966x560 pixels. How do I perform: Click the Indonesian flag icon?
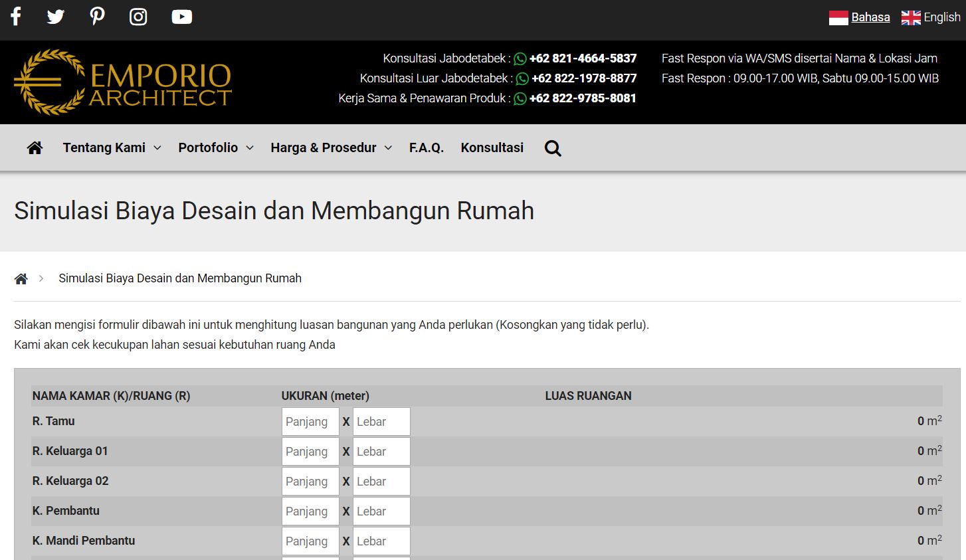(x=838, y=18)
